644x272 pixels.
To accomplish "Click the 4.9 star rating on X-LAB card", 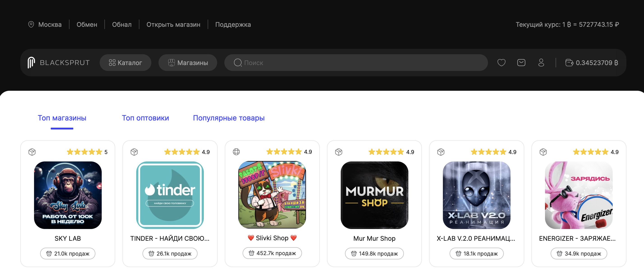I will (494, 152).
